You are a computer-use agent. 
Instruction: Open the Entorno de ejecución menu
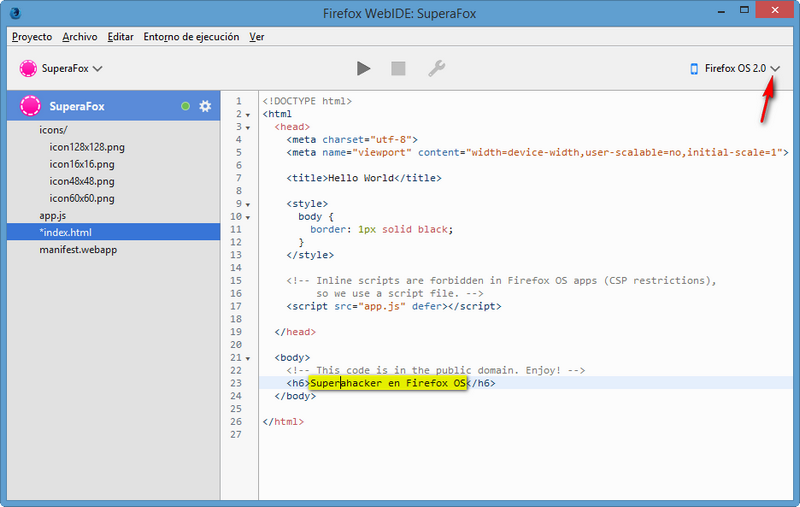click(x=191, y=37)
